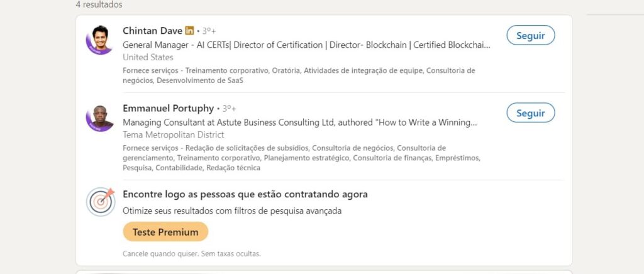
Task: Click the target icon of the Premium promo
Action: tap(101, 202)
